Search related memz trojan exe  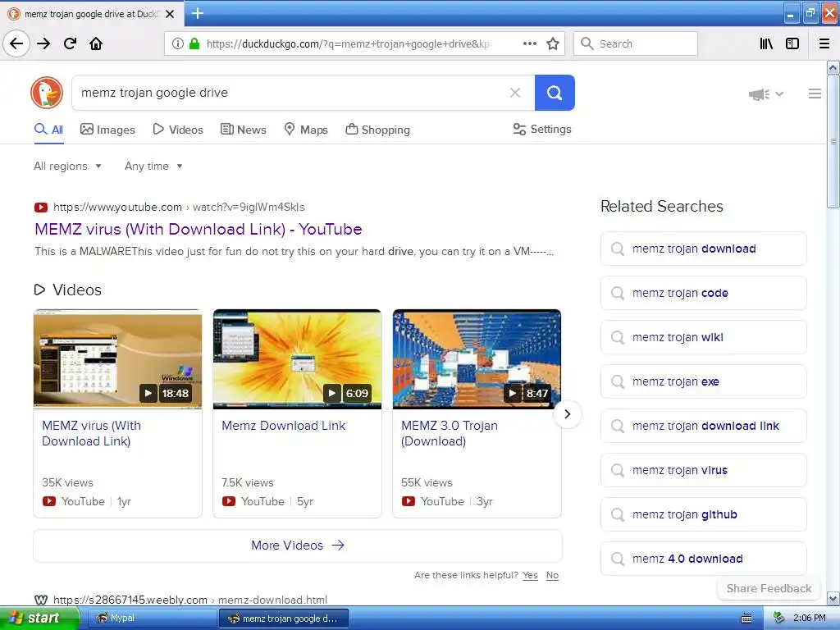coord(703,381)
